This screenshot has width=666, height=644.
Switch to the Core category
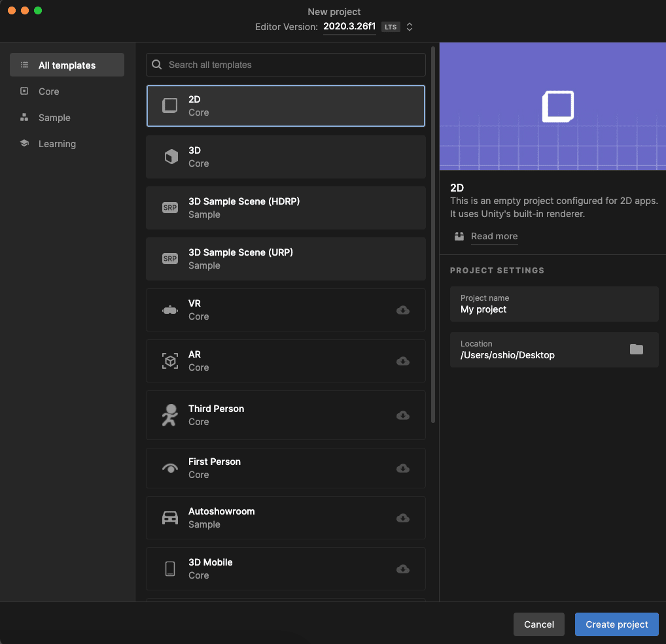(67, 92)
